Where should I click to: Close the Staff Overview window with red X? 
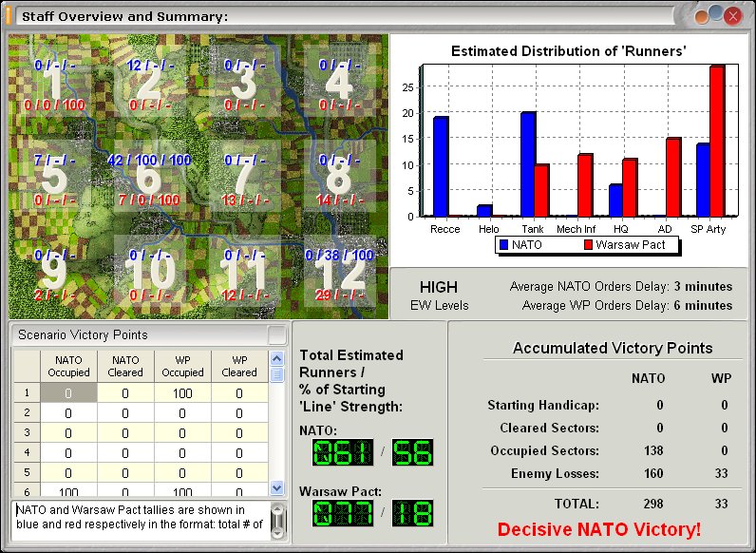pos(733,16)
